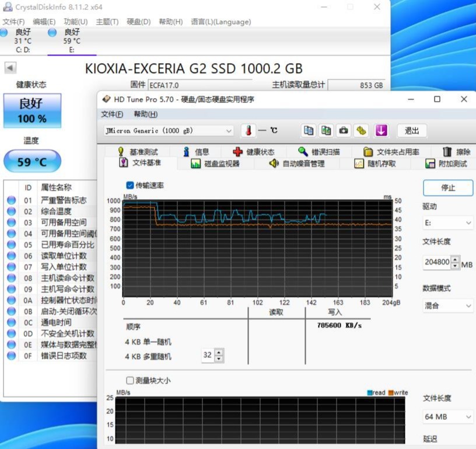Increase 文件长度 204800 with up arrow
Image resolution: width=476 pixels, height=449 pixels.
(455, 259)
